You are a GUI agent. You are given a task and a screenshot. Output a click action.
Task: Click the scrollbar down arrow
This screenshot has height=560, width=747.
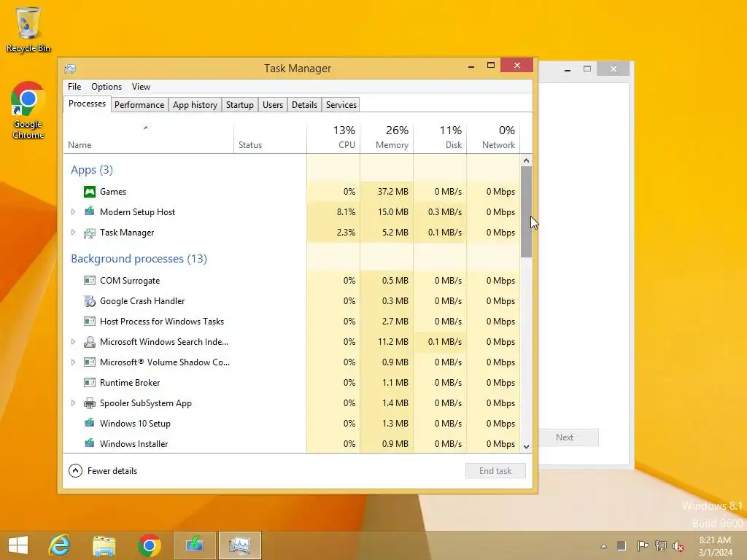(x=526, y=447)
